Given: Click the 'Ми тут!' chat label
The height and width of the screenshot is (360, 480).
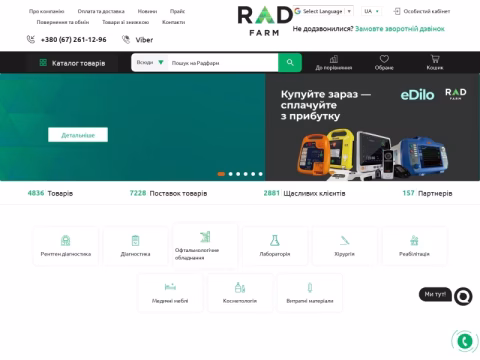Looking at the screenshot, I should [x=435, y=294].
